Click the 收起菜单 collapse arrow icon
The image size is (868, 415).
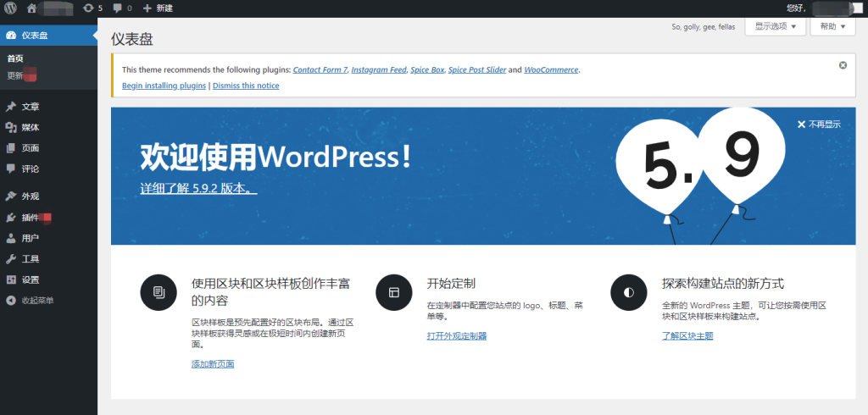point(10,301)
